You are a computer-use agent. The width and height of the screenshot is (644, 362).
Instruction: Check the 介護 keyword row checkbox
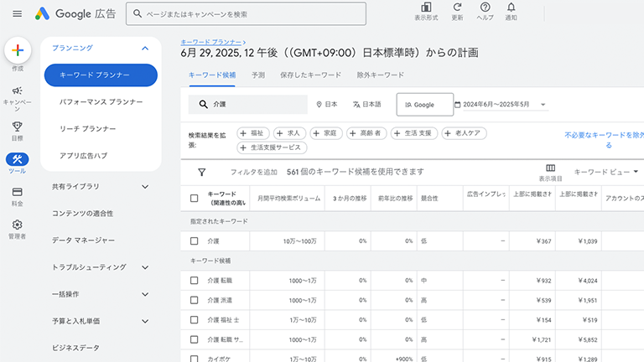tap(195, 241)
